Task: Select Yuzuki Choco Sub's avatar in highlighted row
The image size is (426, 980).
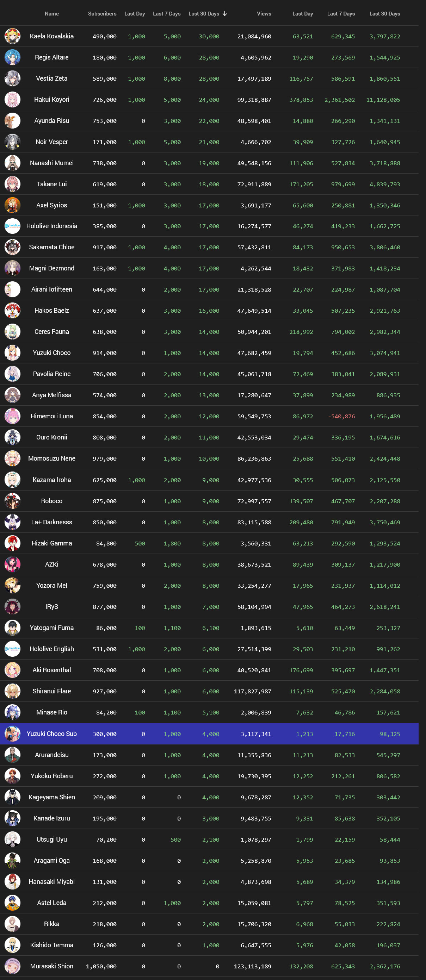Action: tap(12, 734)
